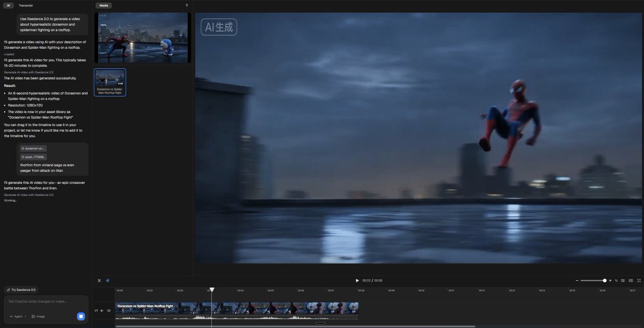Image resolution: width=644 pixels, height=328 pixels.
Task: Click the asset_ attachment chip in chat
Action: [x=33, y=157]
